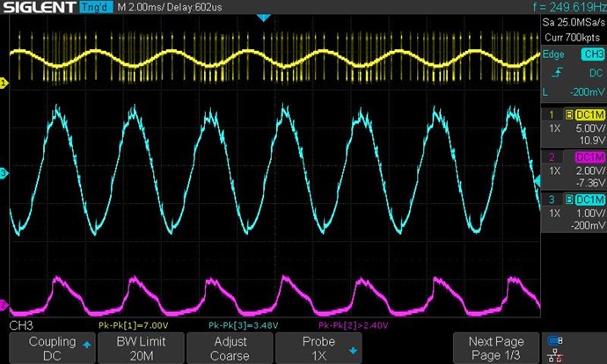Select channel 1 yellow DC1M badge
This screenshot has width=607, height=364.
pyautogui.click(x=590, y=114)
